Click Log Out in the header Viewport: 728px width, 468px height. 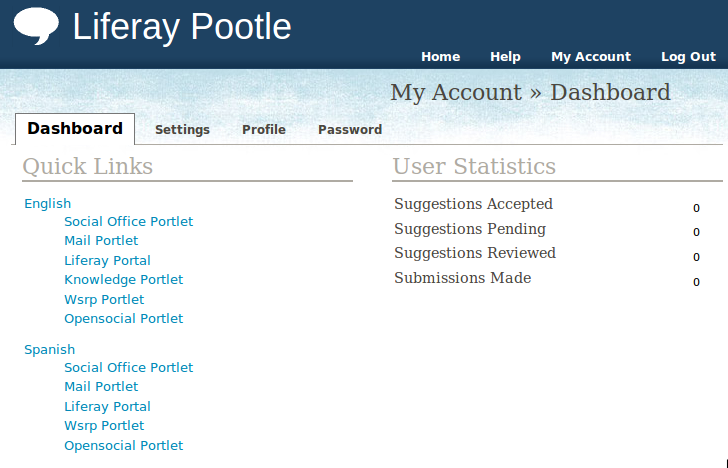point(688,57)
